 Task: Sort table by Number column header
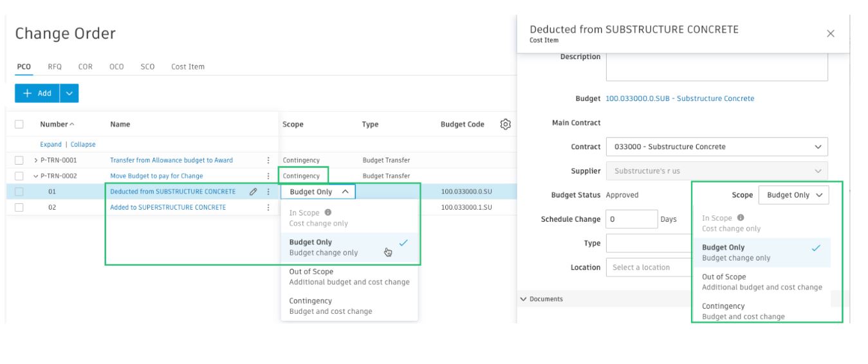56,125
